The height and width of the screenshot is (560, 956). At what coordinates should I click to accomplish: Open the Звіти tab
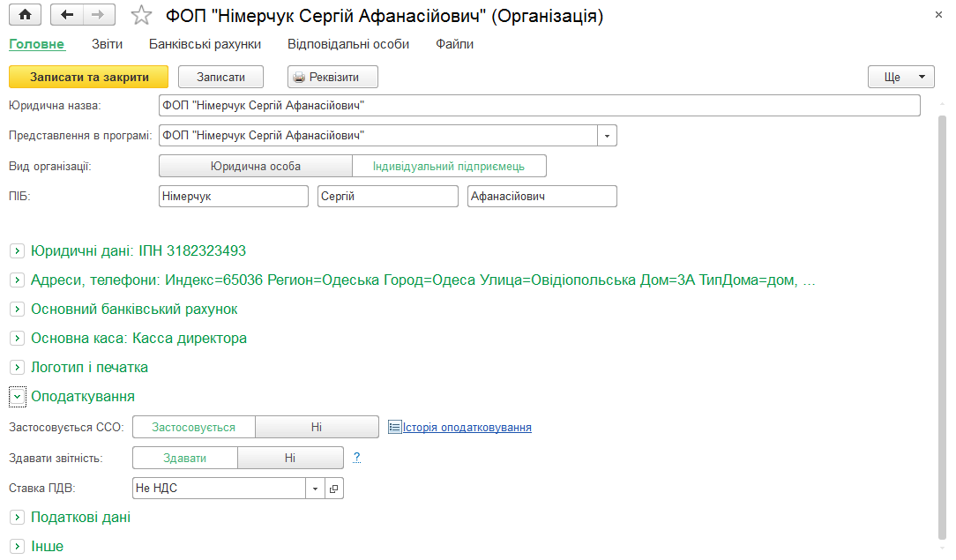tap(108, 44)
